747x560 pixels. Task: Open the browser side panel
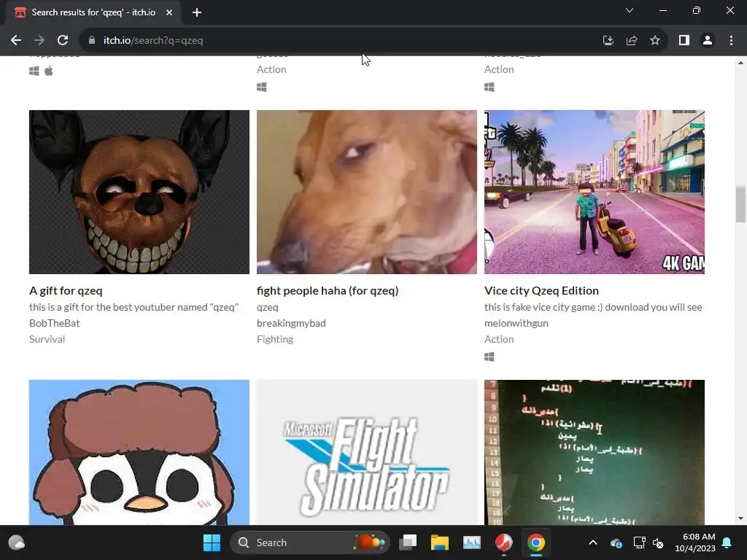(684, 41)
